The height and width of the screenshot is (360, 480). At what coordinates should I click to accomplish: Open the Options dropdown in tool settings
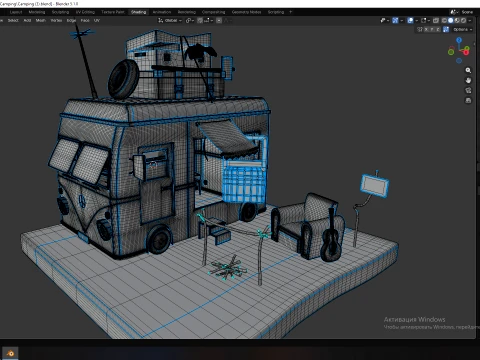click(x=463, y=29)
